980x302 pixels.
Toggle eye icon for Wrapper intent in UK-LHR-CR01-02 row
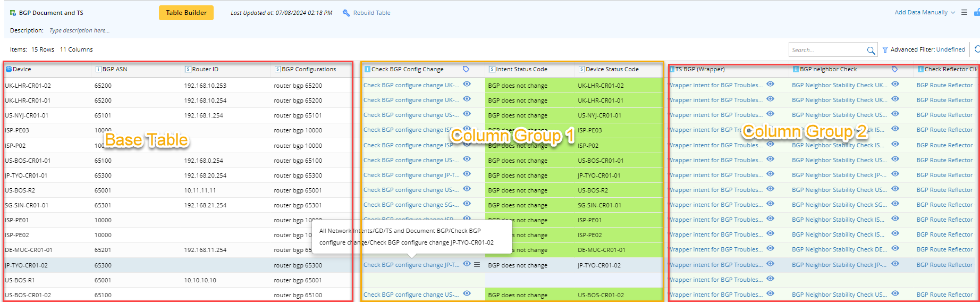770,84
